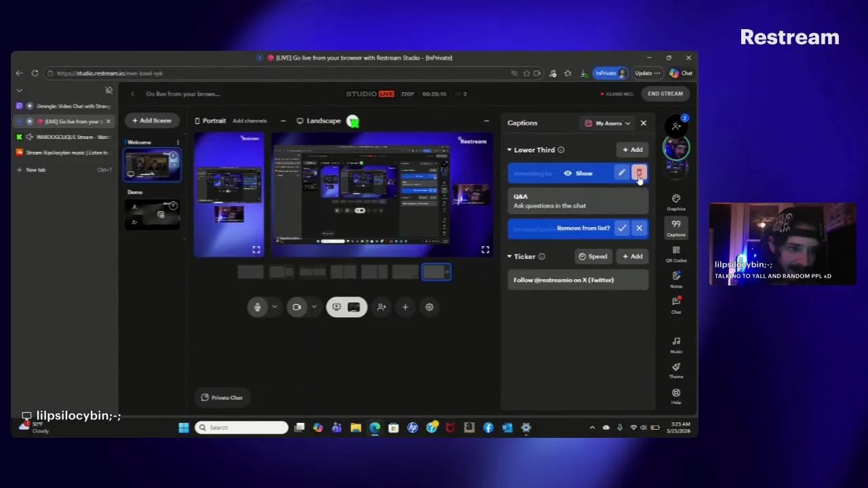The image size is (868, 488).
Task: Edit the lower third caption with pencil icon
Action: pyautogui.click(x=622, y=173)
